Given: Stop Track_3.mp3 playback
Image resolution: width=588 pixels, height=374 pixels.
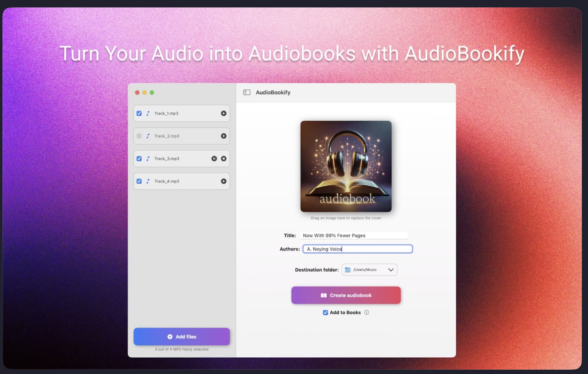Looking at the screenshot, I should [224, 159].
